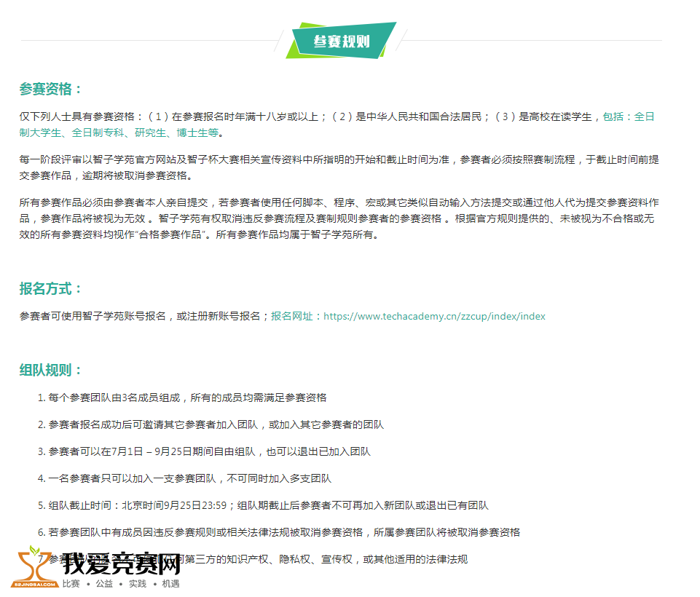This screenshot has height=597, width=700.
Task: Click rule 2 about 邀请其它参赛者加入团队
Action: [211, 424]
